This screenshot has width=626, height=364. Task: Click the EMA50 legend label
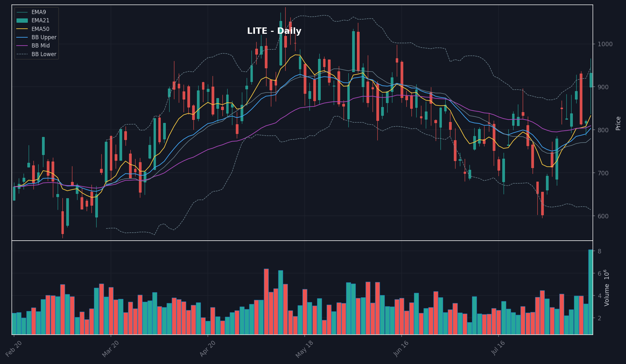[x=40, y=29]
